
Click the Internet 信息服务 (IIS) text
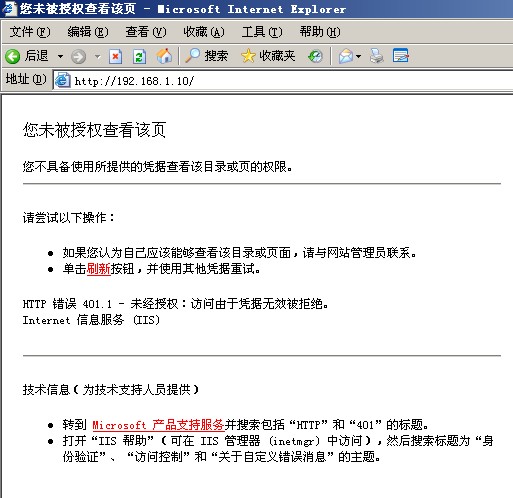click(x=91, y=320)
